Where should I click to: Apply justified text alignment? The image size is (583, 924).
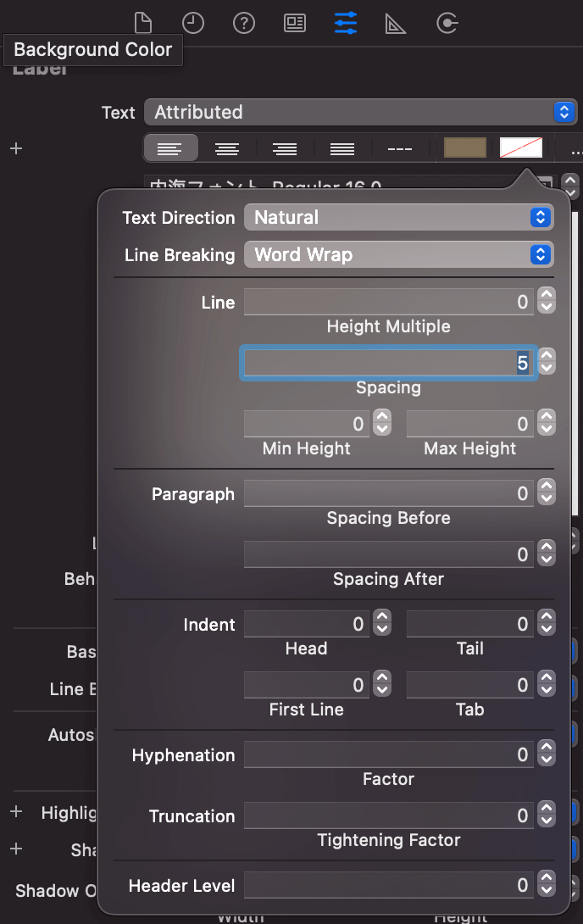[x=342, y=148]
